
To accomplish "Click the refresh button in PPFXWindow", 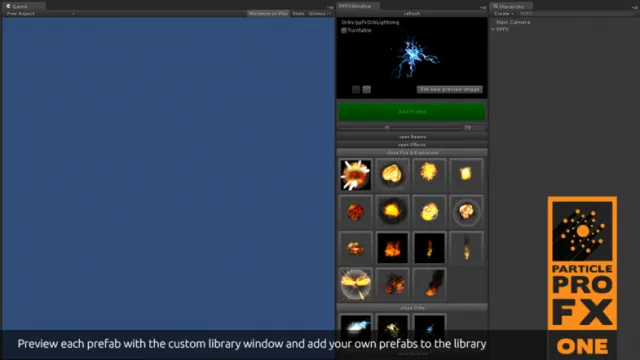I will point(412,13).
